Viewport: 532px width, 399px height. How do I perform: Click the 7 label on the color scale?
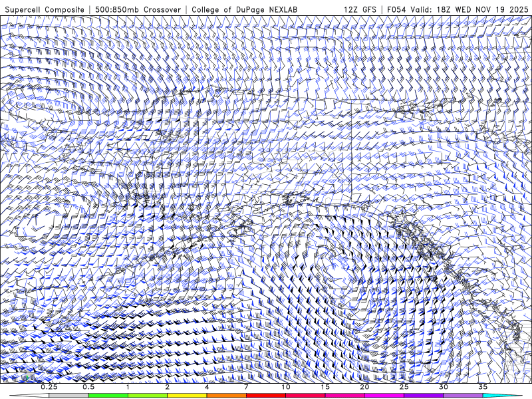point(246,387)
